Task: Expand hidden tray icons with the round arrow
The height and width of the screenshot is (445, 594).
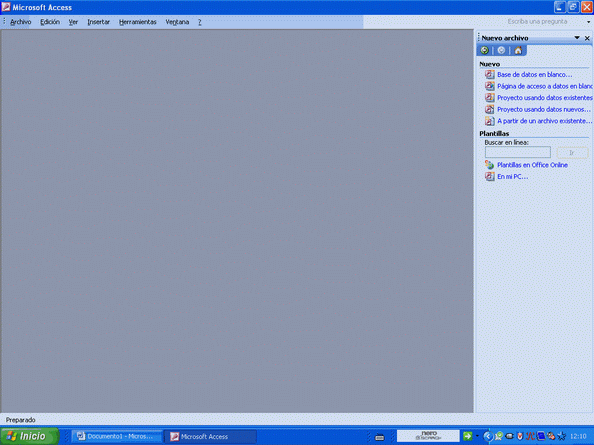Action: (x=488, y=436)
